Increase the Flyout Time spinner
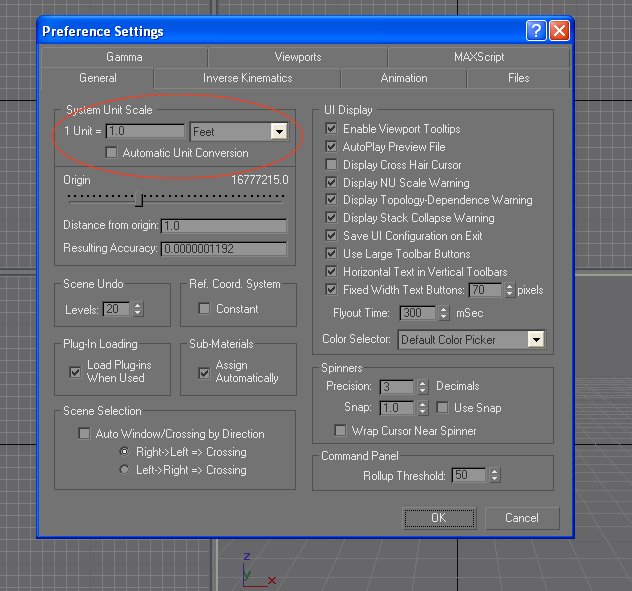The image size is (632, 591). [443, 310]
